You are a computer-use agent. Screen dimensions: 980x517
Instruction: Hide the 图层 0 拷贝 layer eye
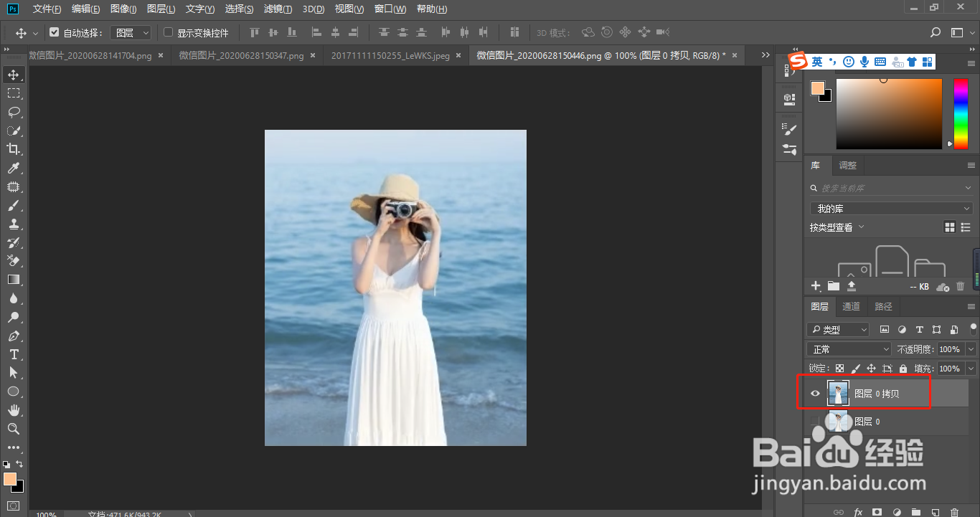coord(815,393)
